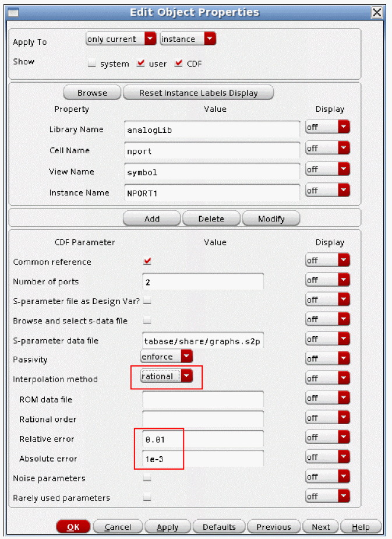Open Common reference display dropdown

(328, 260)
